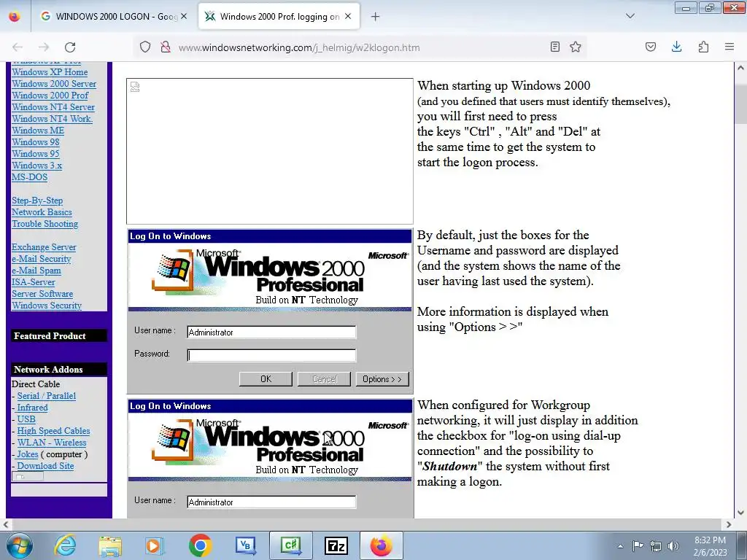The image size is (747, 560).
Task: Click the Firefox View icon at tab bar left
Action: 15,17
